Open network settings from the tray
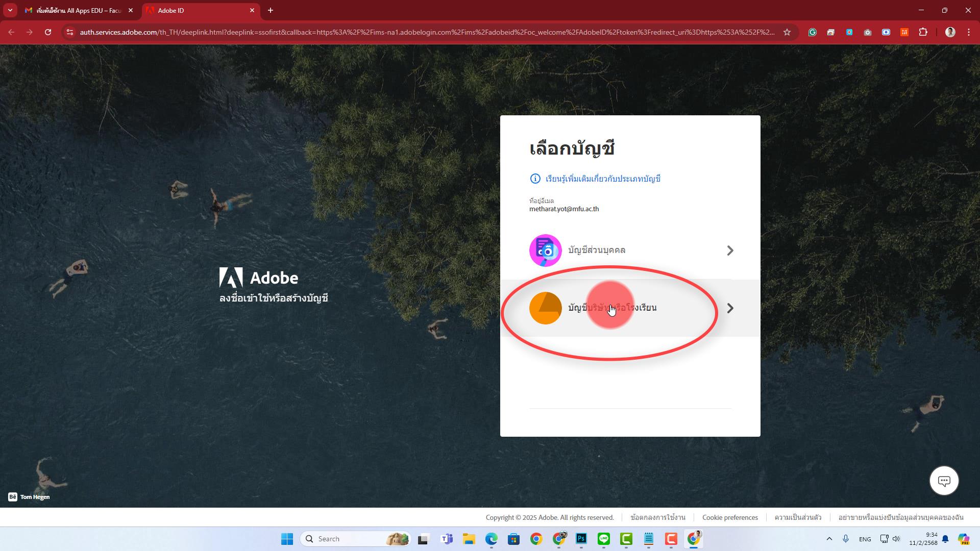 pyautogui.click(x=885, y=539)
